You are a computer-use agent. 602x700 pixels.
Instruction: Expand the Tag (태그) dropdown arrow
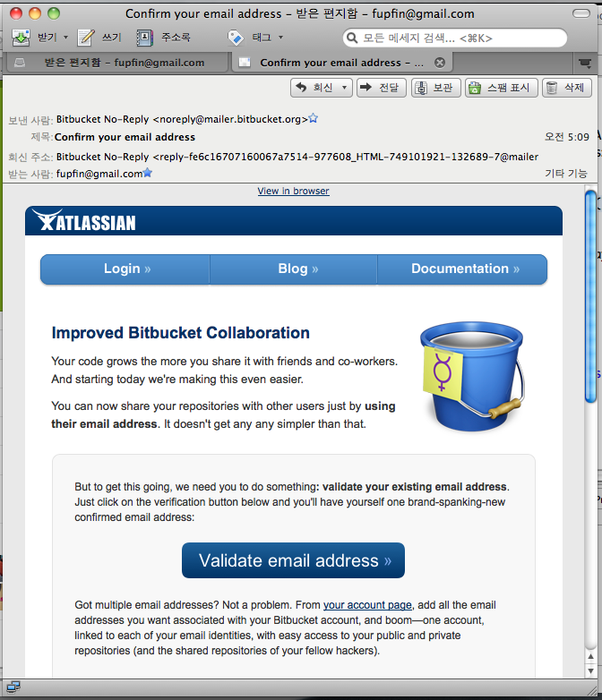pyautogui.click(x=280, y=38)
